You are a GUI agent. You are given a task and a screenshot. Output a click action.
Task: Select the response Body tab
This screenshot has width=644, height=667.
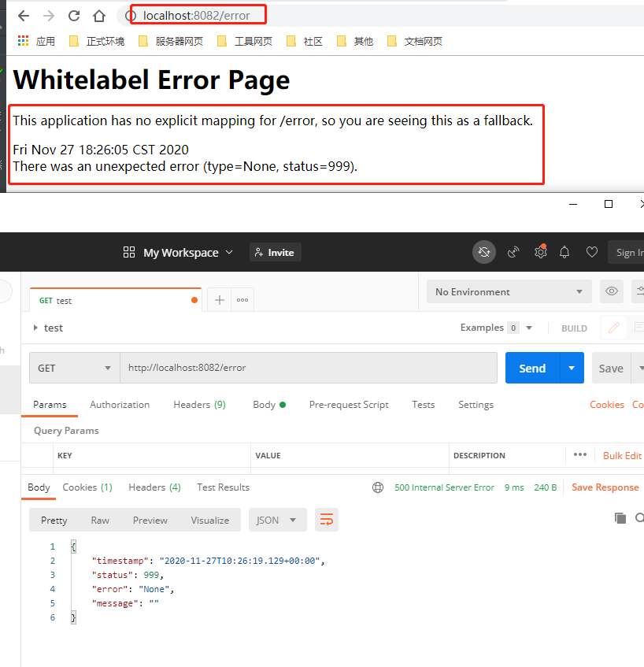pos(39,487)
